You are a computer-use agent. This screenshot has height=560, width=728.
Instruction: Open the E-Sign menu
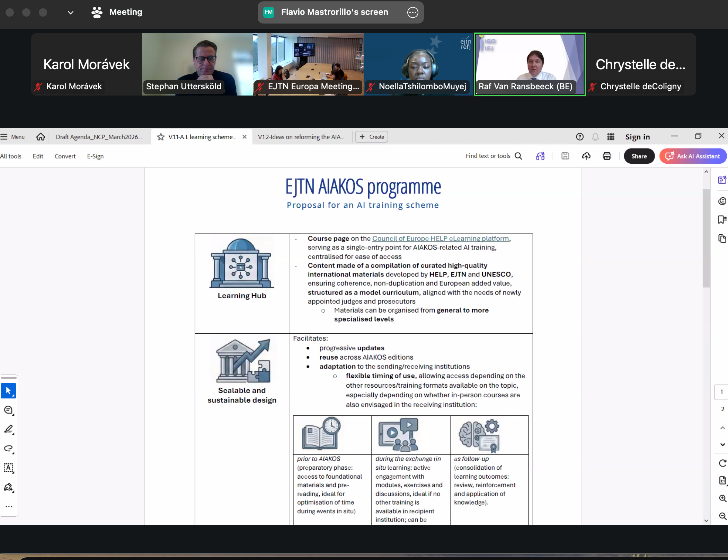[x=95, y=156]
